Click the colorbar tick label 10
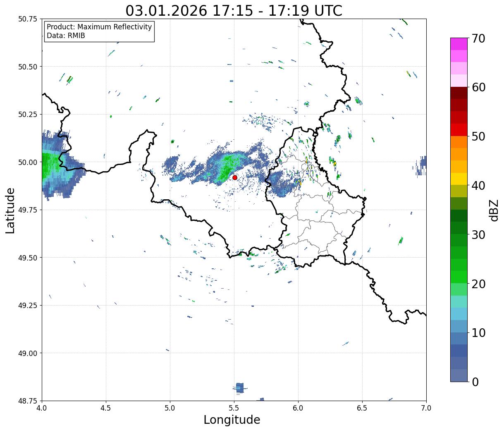Image resolution: width=504 pixels, height=430 pixels. coord(478,333)
